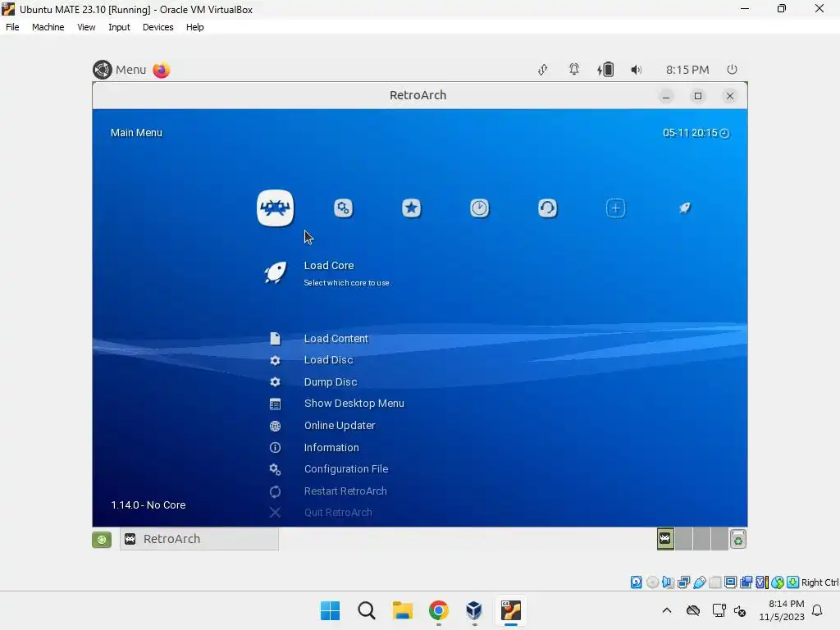The image size is (840, 630).
Task: Select Restart RetroArch entry
Action: pos(345,491)
